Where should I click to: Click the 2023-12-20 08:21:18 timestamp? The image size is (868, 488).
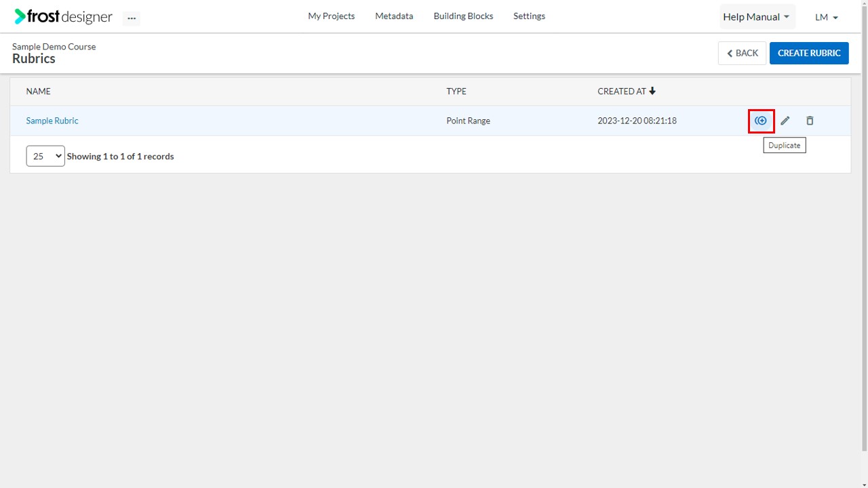click(637, 121)
